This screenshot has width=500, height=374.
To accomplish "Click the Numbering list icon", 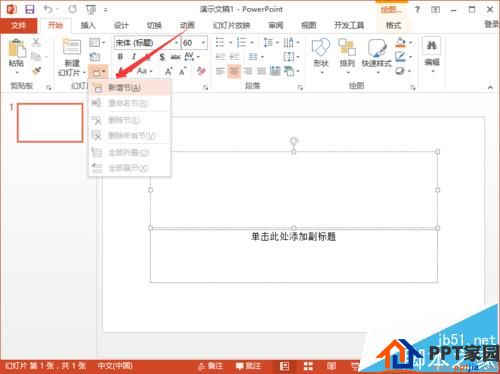I will coord(241,42).
